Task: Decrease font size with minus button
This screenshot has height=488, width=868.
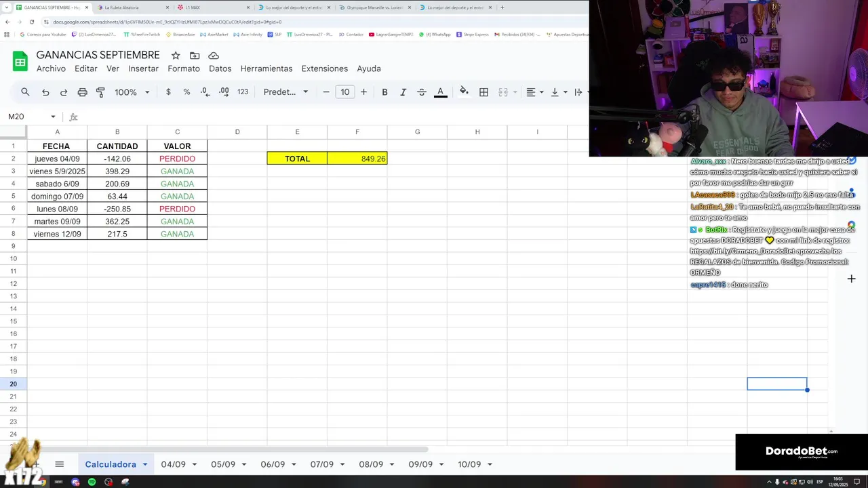Action: tap(326, 92)
